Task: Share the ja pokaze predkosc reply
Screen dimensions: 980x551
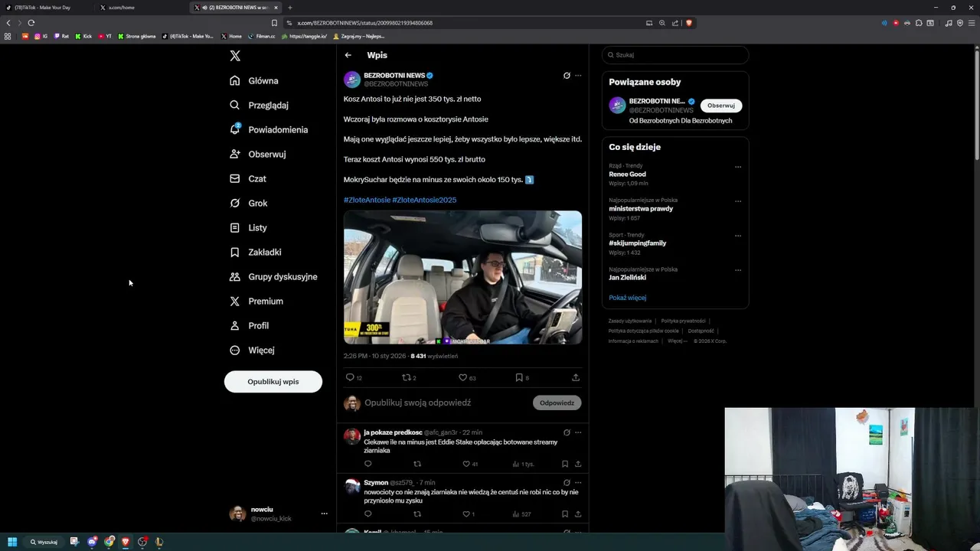Action: coord(578,464)
